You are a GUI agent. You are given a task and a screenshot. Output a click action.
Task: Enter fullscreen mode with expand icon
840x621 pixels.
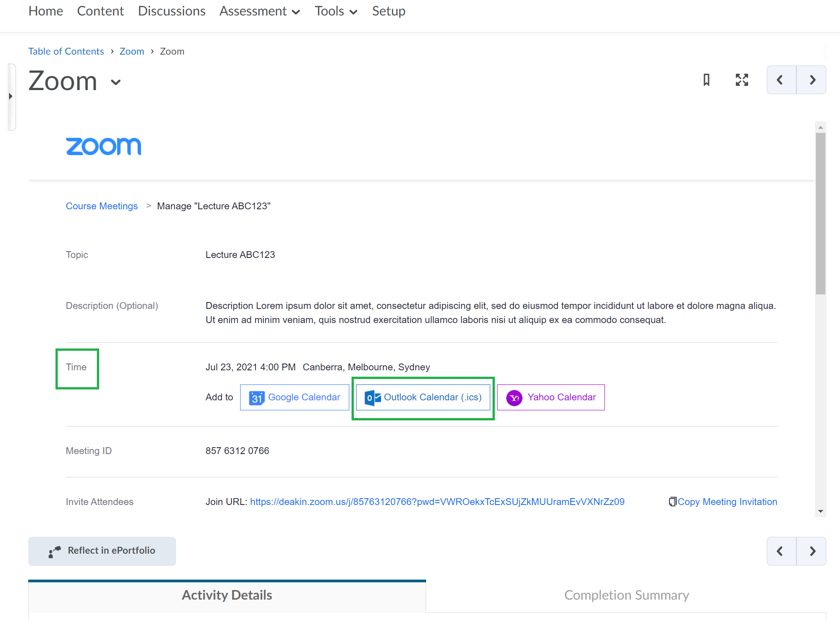742,80
